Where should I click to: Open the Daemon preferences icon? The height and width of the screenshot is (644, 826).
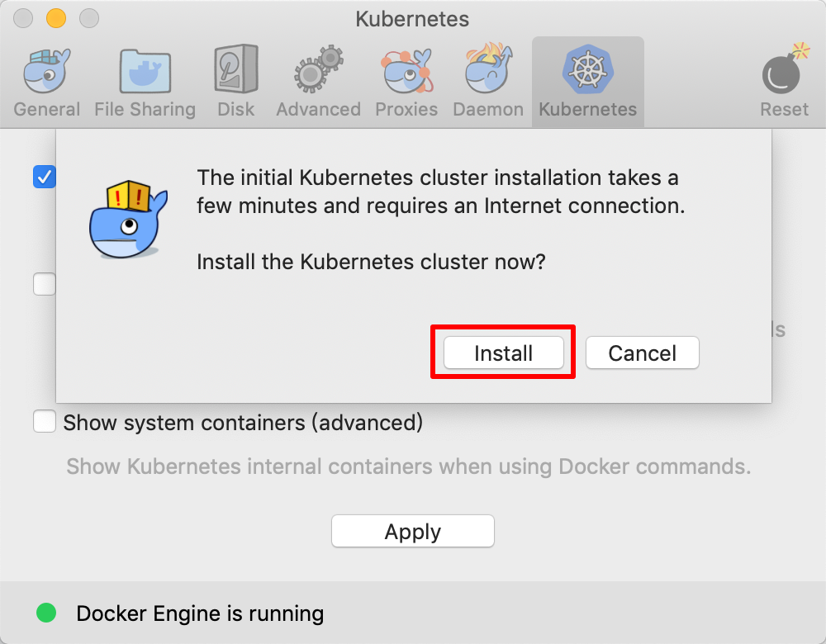coord(488,71)
